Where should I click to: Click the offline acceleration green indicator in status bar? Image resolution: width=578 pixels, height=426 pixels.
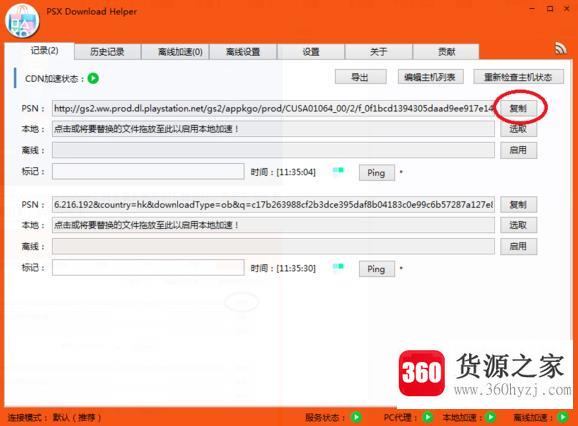(563, 417)
